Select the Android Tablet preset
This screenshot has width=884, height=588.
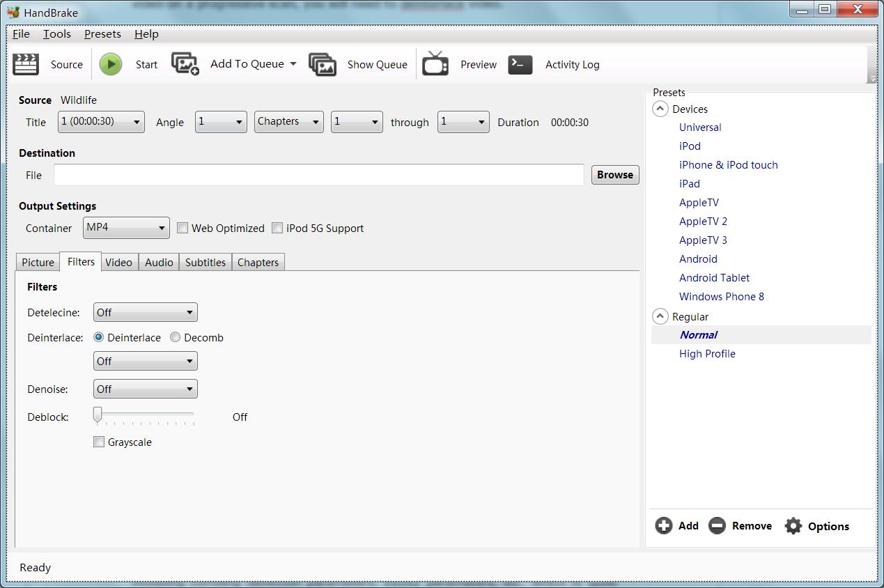click(714, 278)
